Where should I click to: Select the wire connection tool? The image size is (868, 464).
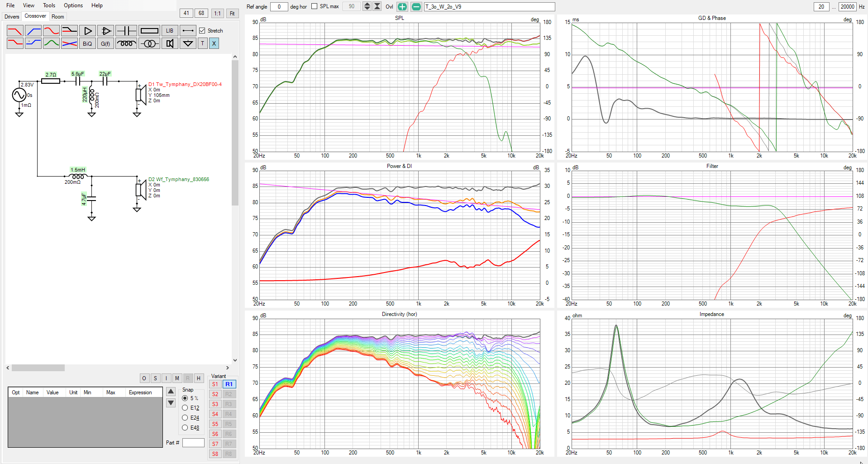(x=188, y=31)
